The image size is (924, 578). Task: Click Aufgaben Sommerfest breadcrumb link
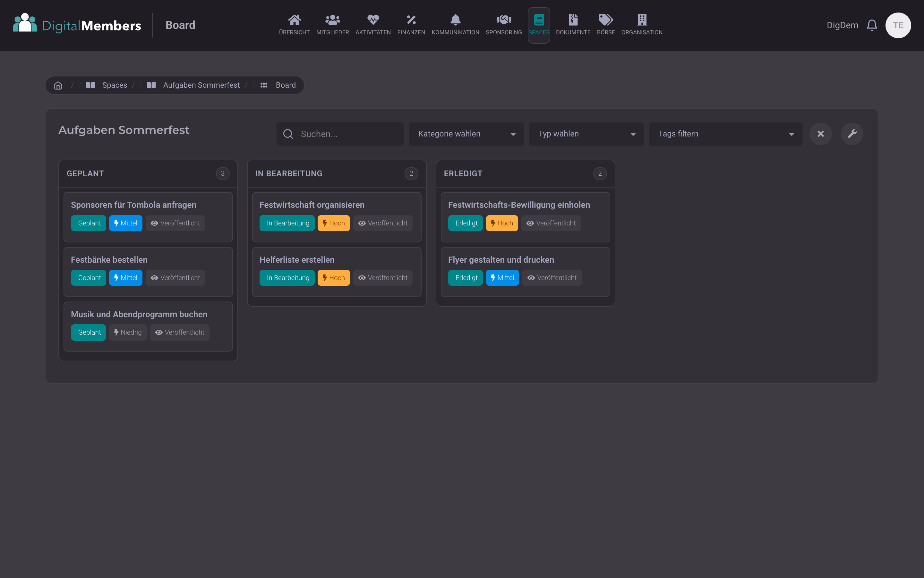201,85
